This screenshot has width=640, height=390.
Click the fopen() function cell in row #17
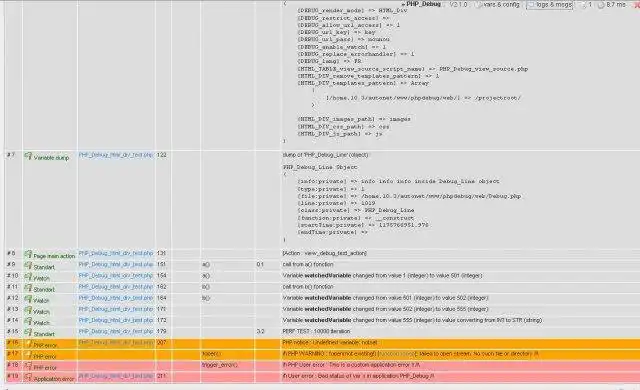[x=211, y=354]
